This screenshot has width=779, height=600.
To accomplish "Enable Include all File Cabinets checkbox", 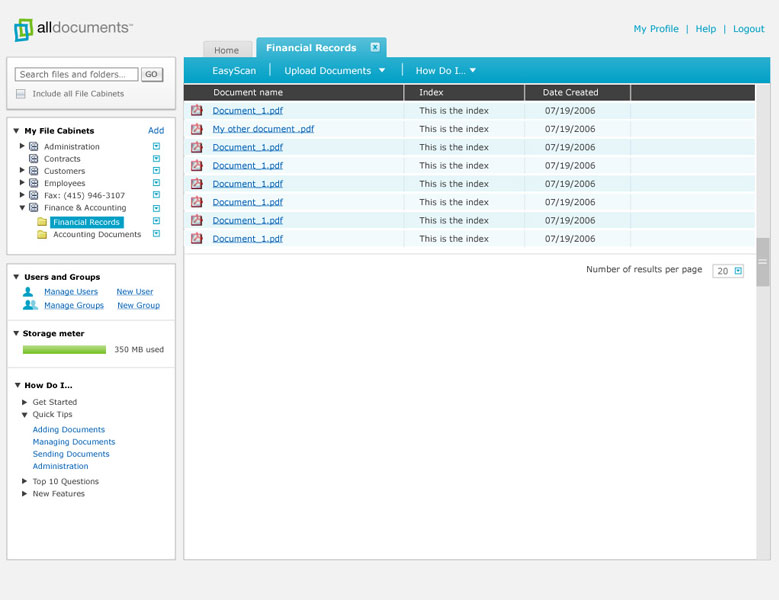I will [21, 94].
